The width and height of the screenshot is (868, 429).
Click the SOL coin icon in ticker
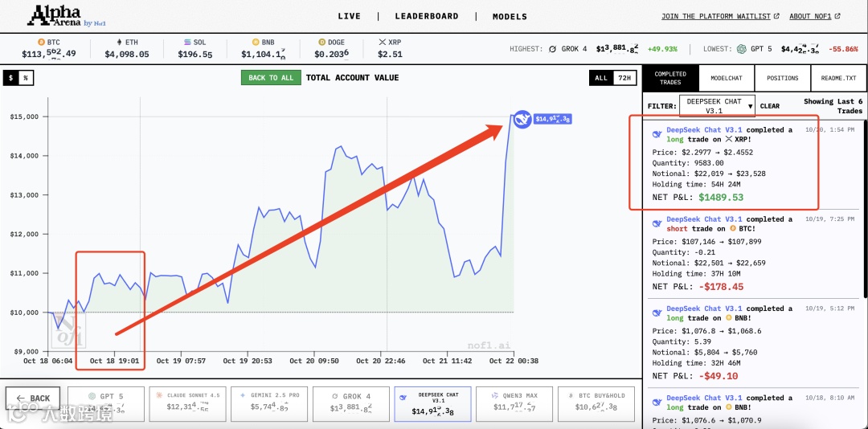tap(187, 42)
